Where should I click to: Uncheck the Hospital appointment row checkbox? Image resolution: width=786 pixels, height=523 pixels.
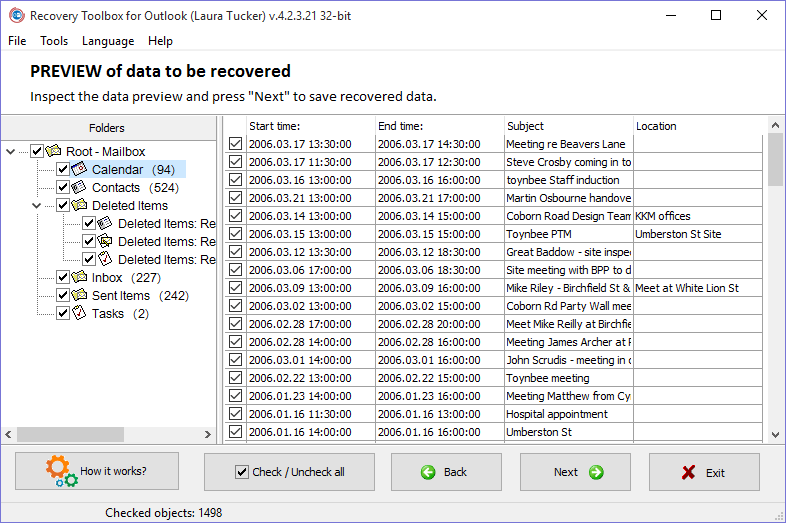point(236,414)
